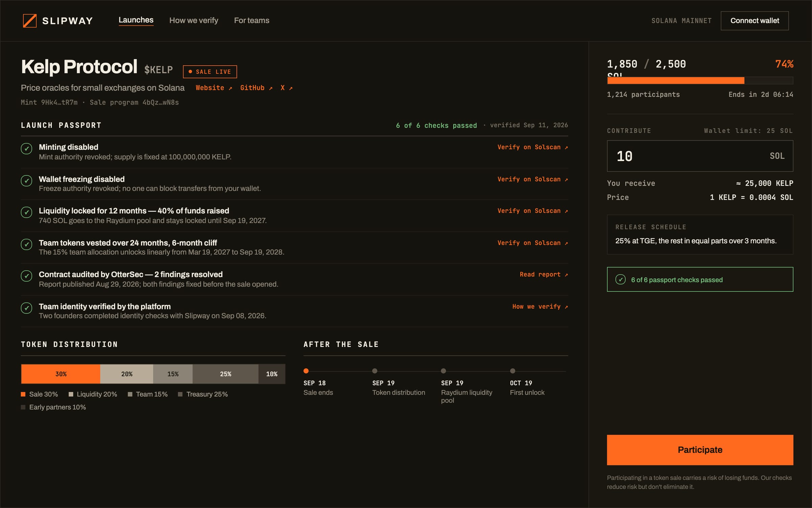Click the Liquidity 20% legend swatch
Screen dimensions: 812x508
click(71, 394)
